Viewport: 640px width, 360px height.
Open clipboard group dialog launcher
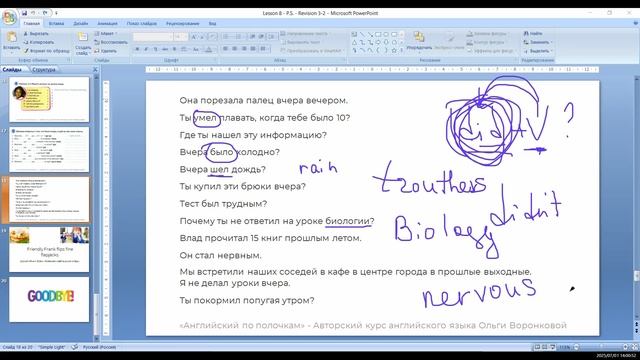(x=69, y=60)
